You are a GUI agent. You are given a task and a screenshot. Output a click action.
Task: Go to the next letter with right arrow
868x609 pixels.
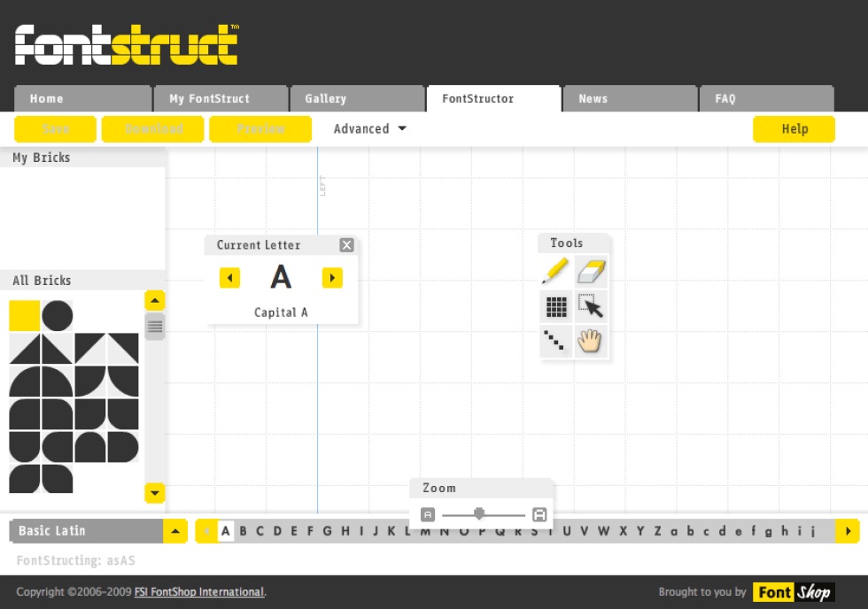pos(331,277)
